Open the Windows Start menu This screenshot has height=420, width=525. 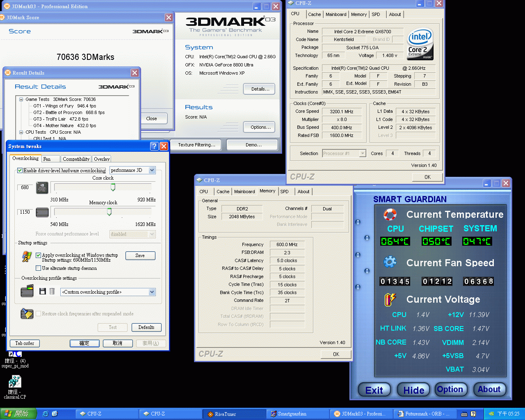coord(18,414)
